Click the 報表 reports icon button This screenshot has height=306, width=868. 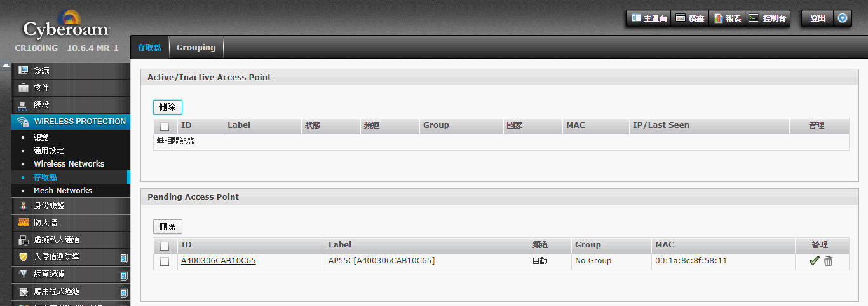718,18
